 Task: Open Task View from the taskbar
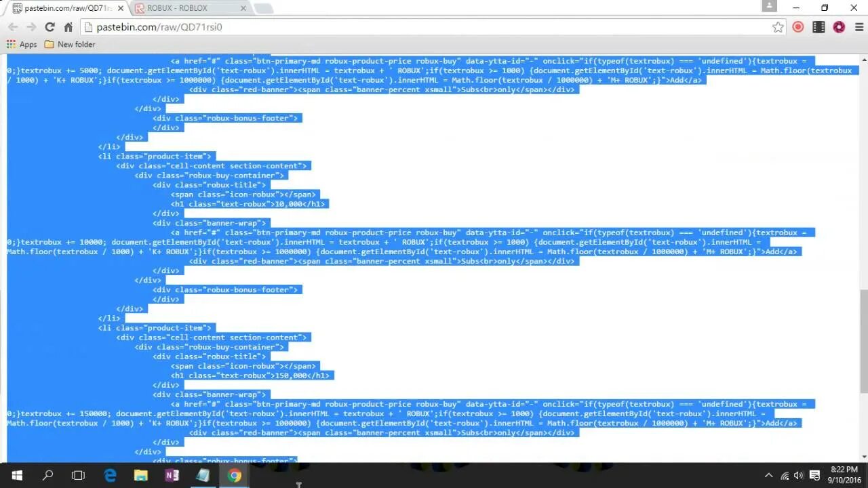click(78, 476)
